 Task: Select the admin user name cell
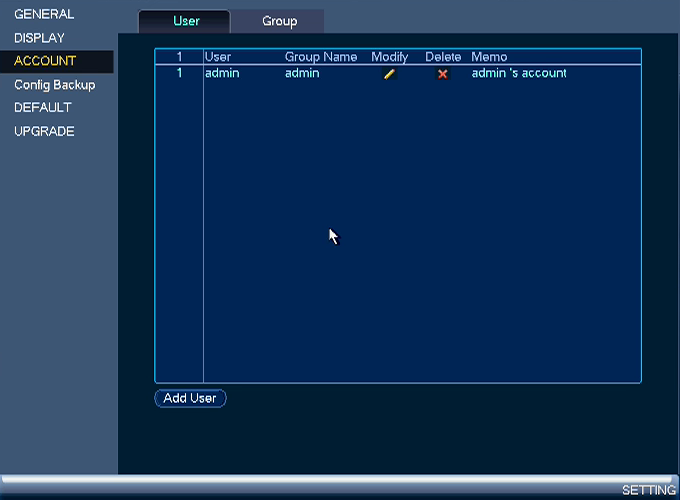[222, 73]
